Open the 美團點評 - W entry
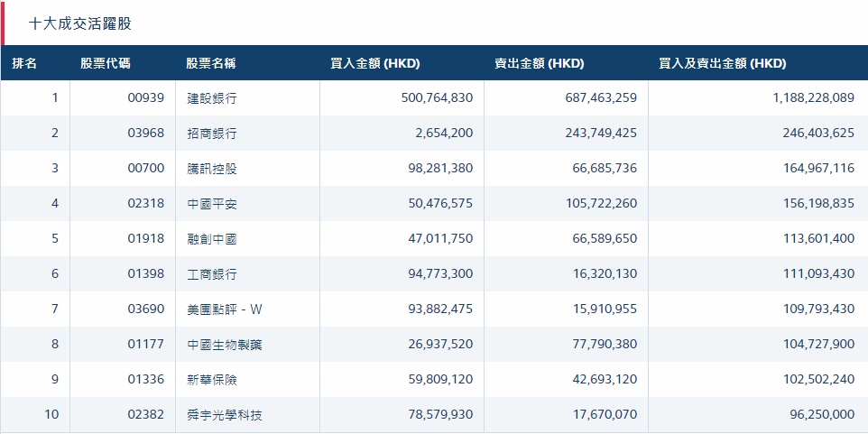 point(225,309)
